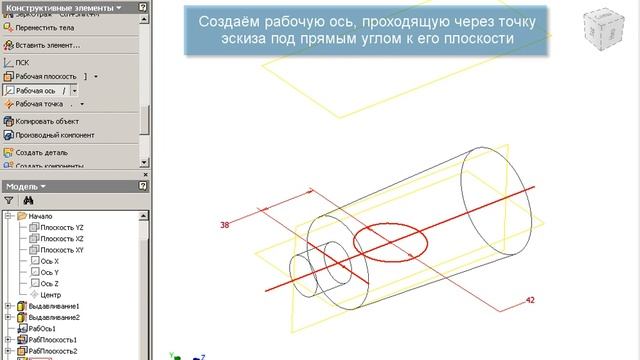Select Плоскость XZ in the tree
Image resolution: width=640 pixels, height=360 pixels.
(x=56, y=239)
